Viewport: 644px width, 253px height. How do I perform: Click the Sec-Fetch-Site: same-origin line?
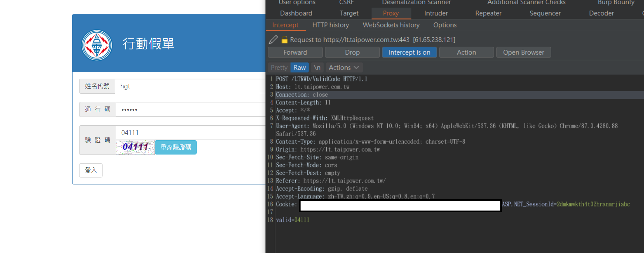click(x=317, y=157)
